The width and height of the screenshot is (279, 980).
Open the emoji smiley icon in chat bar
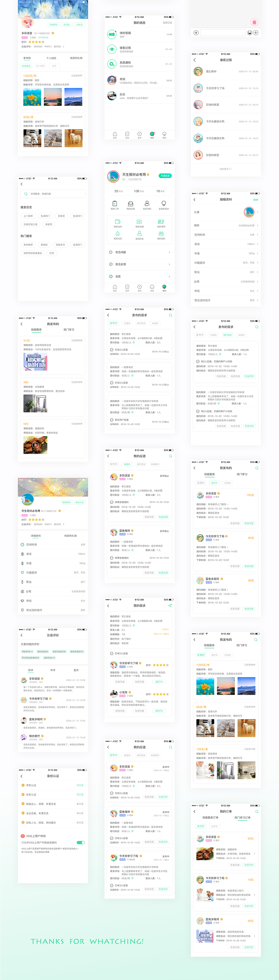(x=250, y=33)
